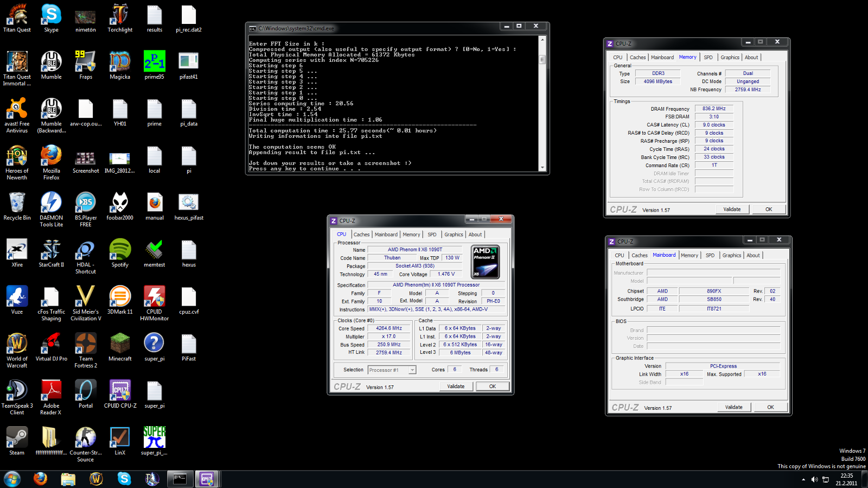Launch Team Fortress 2 icon
868x488 pixels.
tap(86, 351)
